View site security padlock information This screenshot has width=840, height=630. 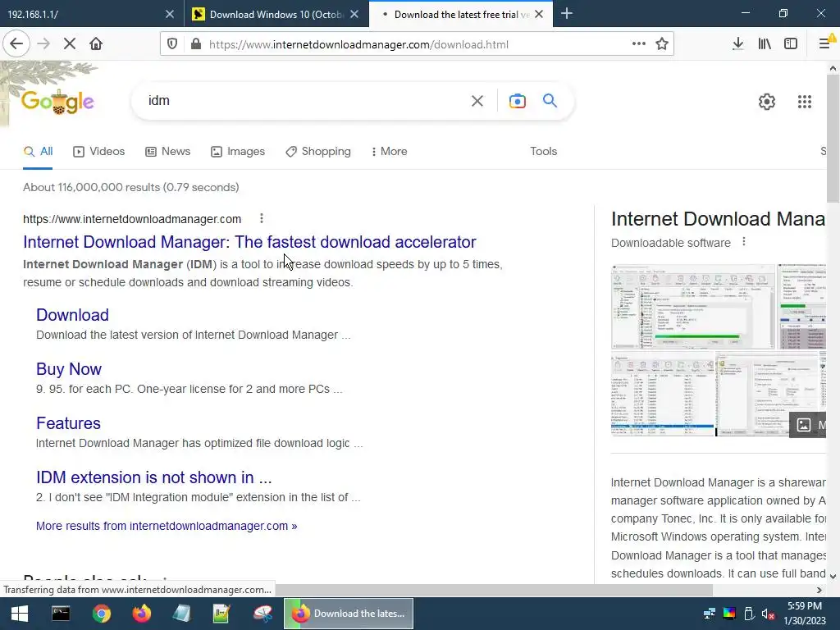point(196,44)
